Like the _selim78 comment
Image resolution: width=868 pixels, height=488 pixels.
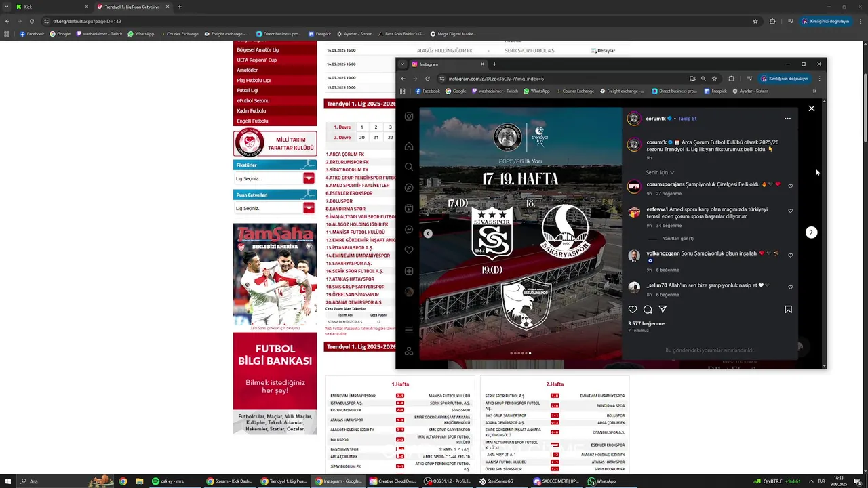pyautogui.click(x=791, y=287)
